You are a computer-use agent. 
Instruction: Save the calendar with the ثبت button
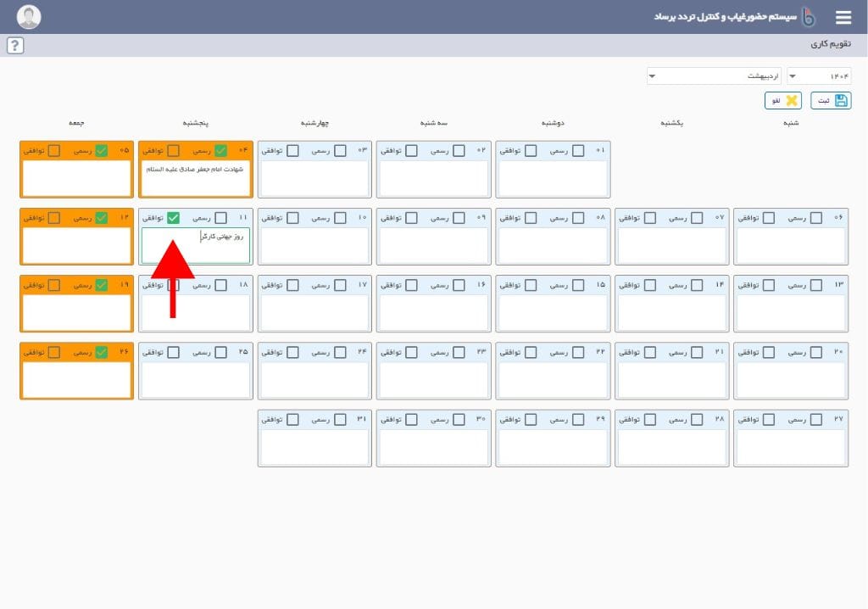click(831, 101)
